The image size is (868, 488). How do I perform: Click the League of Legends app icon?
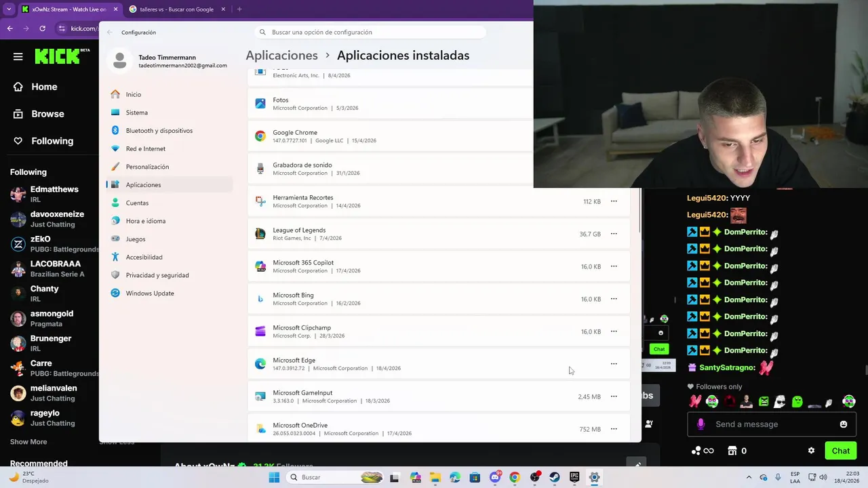point(260,234)
